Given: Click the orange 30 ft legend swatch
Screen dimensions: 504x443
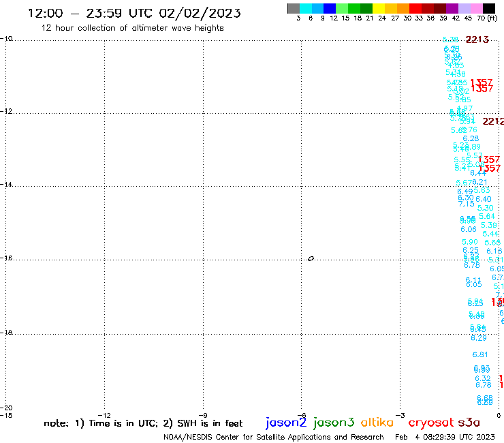Looking at the screenshot, I should (x=403, y=9).
